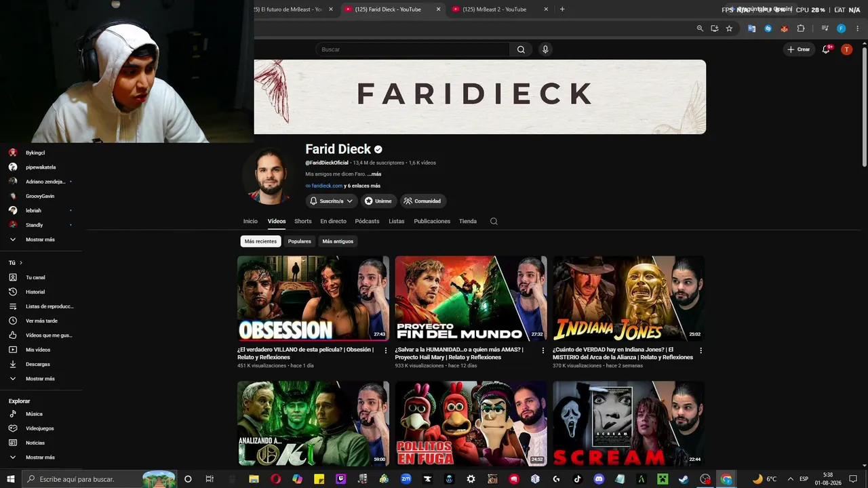
Task: Open the Tienda channel tab
Action: click(x=468, y=222)
